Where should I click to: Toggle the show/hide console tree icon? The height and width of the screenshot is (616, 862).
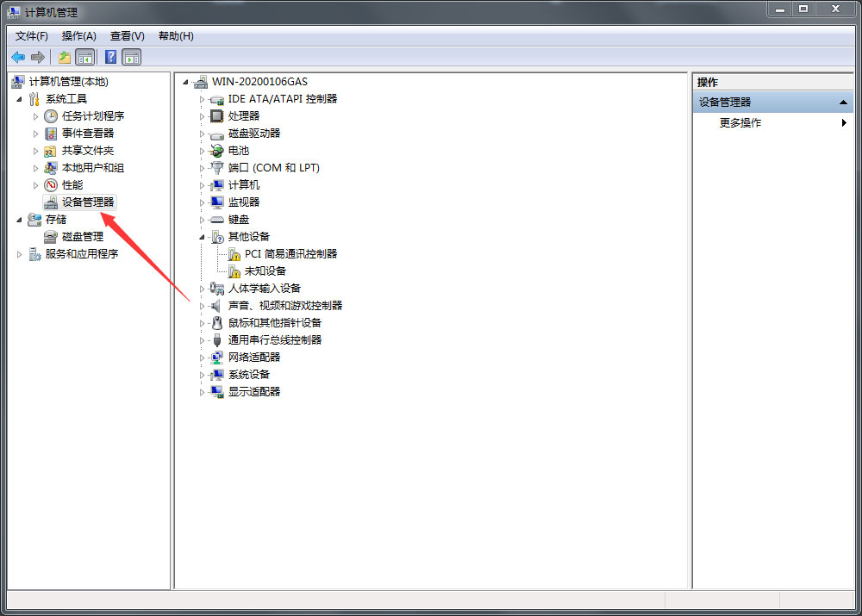tap(85, 57)
